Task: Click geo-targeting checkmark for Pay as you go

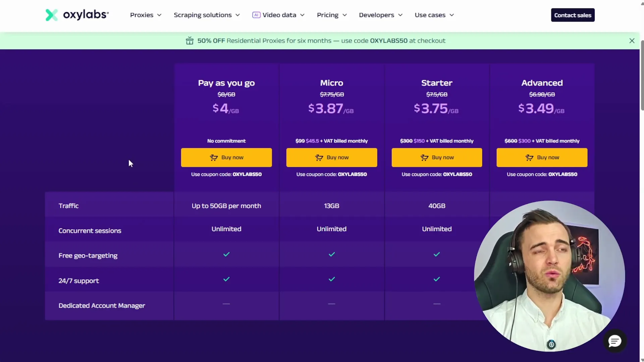Action: (x=226, y=254)
